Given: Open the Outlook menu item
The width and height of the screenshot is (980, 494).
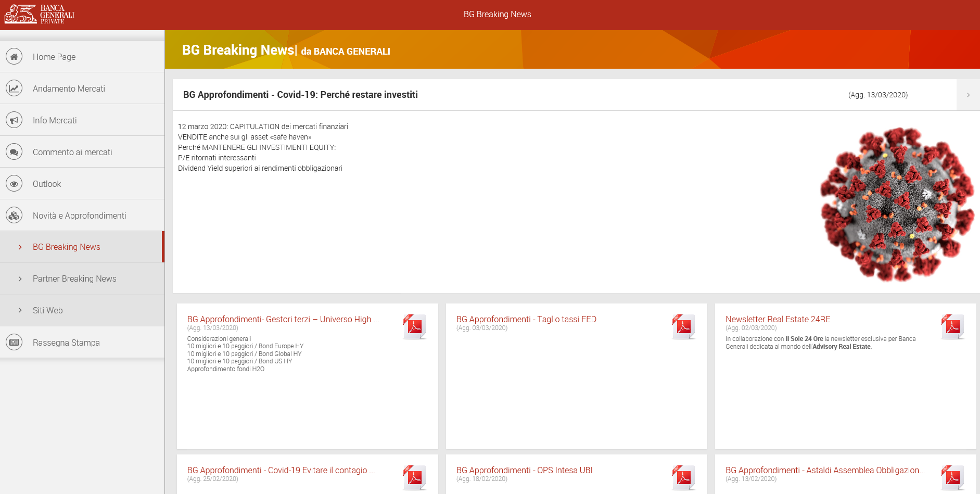Looking at the screenshot, I should 82,183.
